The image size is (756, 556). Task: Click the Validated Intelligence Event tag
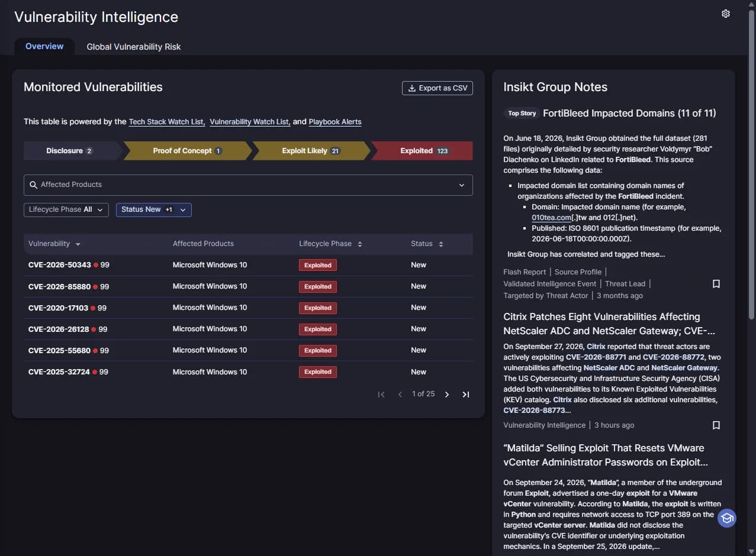click(549, 284)
